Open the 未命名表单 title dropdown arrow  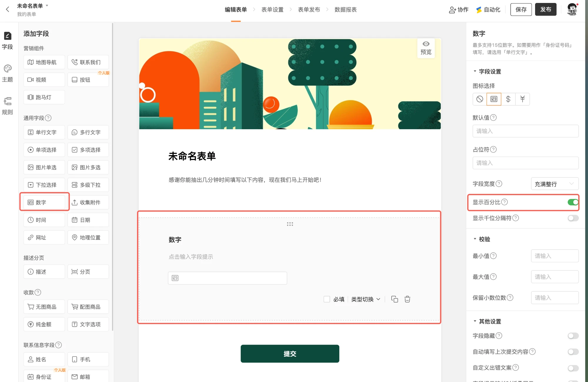pyautogui.click(x=47, y=6)
